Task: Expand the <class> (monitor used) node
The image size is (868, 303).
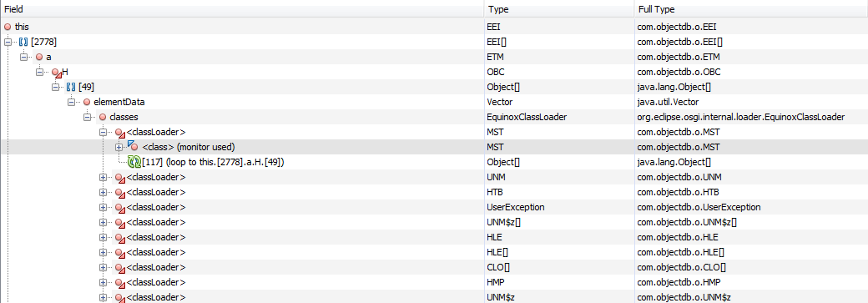Action: coord(119,148)
